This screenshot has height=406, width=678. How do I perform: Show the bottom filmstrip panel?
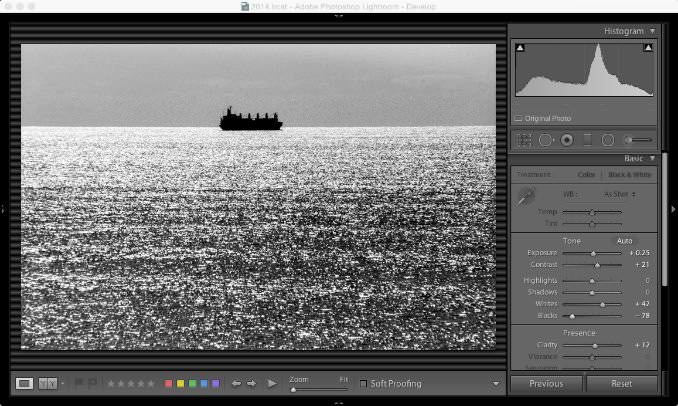[x=339, y=403]
